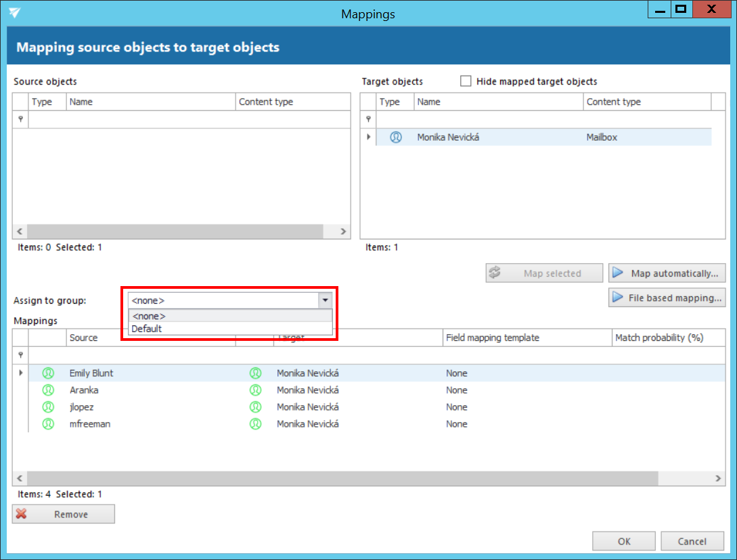Click the mailbox icon in Target objects row

[x=396, y=137]
